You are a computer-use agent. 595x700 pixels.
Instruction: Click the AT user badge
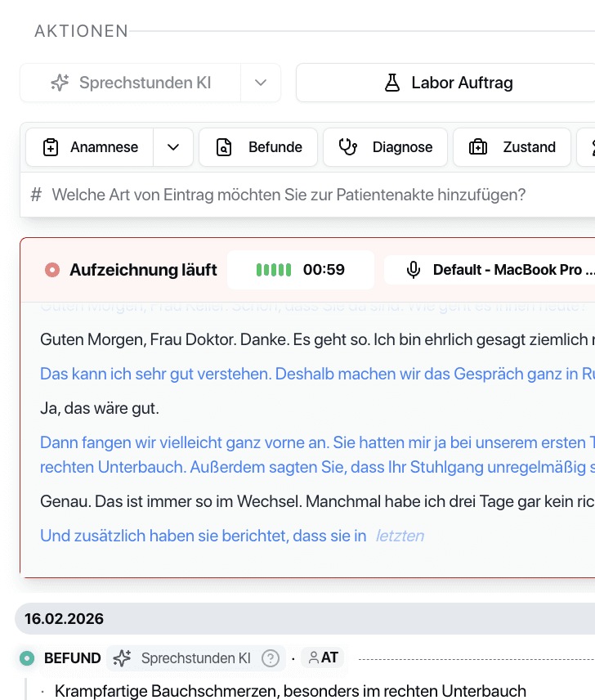click(x=323, y=657)
